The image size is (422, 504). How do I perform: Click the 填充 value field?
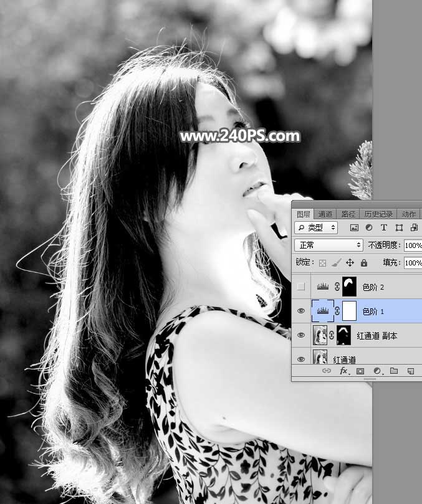tap(413, 263)
